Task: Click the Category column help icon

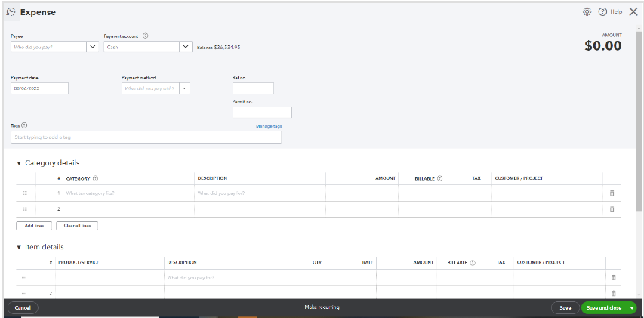Action: [x=96, y=178]
